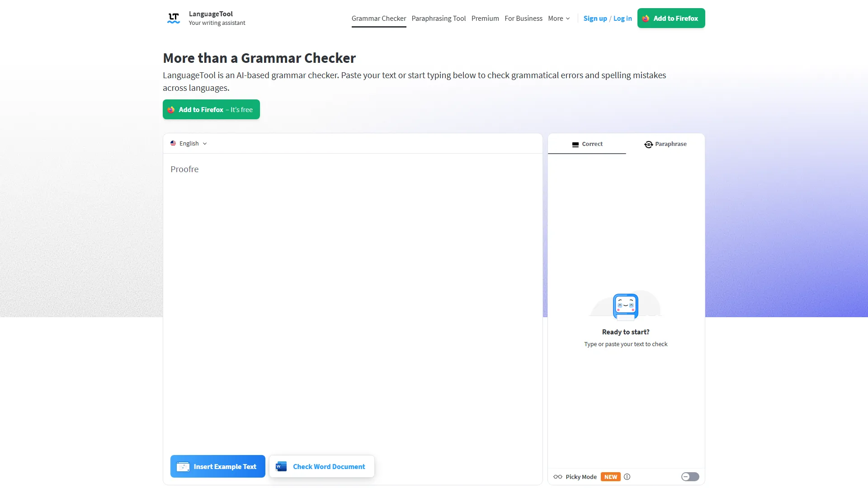Select the Correct tab keyboard icon
The image size is (868, 488).
tap(575, 144)
